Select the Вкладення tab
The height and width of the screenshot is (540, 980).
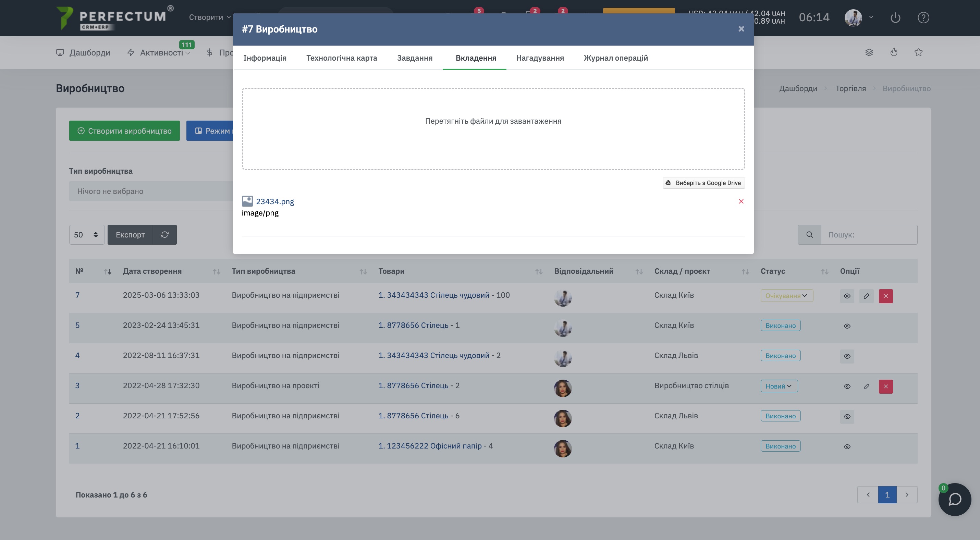pos(476,58)
